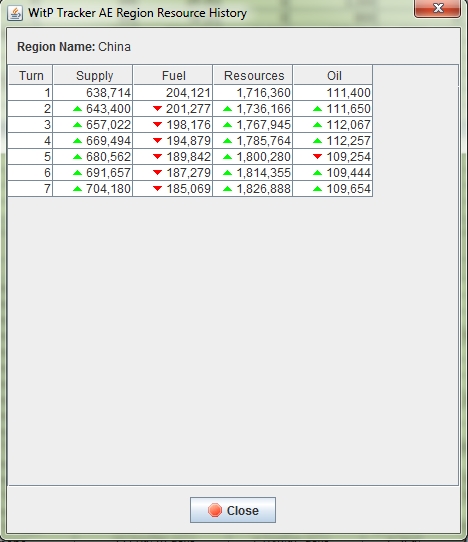
Task: Select Resources value 1,826,888
Action: (x=253, y=188)
